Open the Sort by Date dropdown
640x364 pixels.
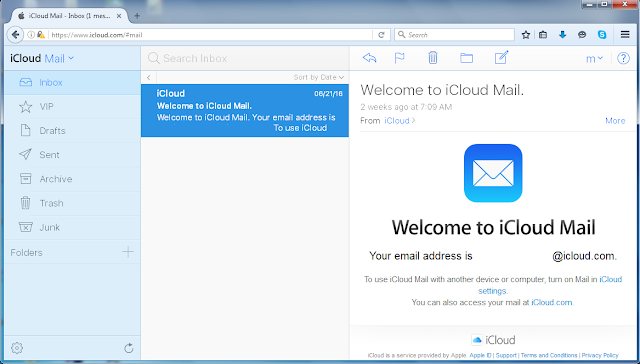coord(319,77)
